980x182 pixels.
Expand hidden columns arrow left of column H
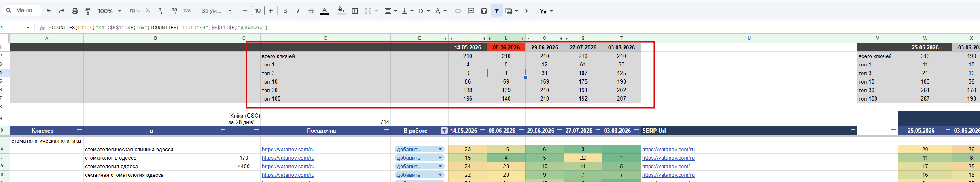[x=451, y=39]
